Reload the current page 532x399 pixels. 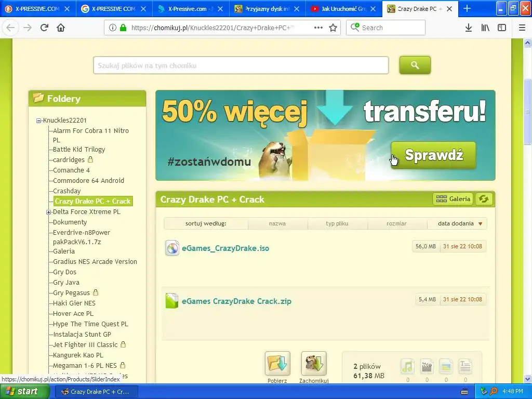click(x=44, y=28)
